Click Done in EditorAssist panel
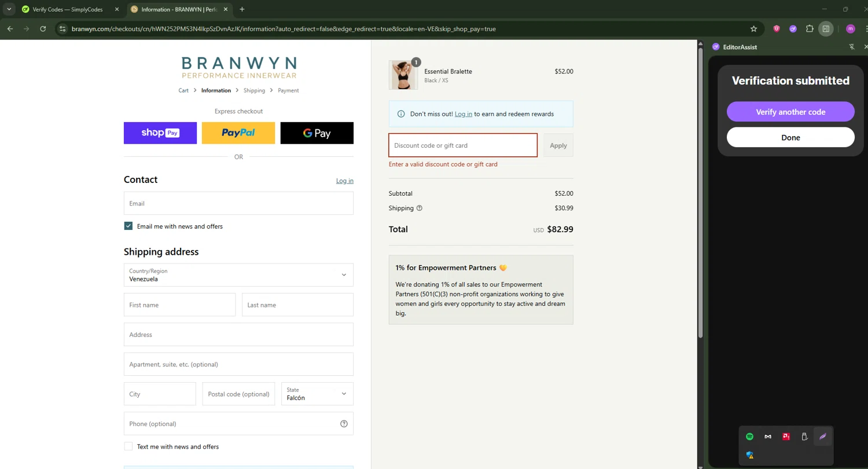Viewport: 868px width, 469px height. (x=790, y=137)
